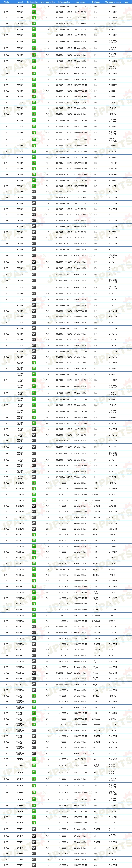Image resolution: width=132 pixels, height=868 pixels.
Task: Click petrol icon in Signum Z 18 XE row
Action: click(x=34, y=483)
